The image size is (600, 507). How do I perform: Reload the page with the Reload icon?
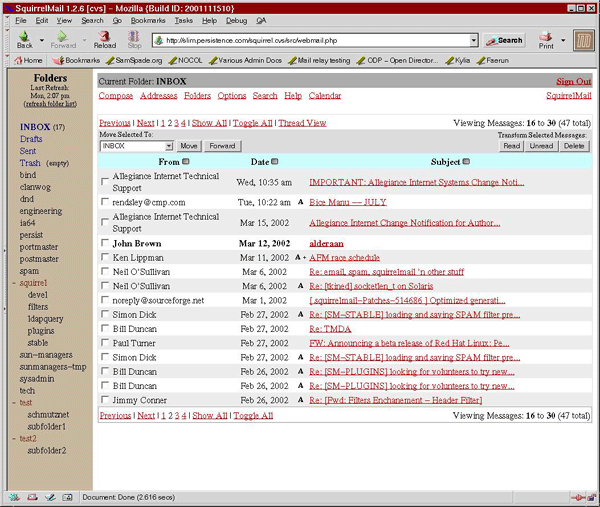click(x=104, y=36)
